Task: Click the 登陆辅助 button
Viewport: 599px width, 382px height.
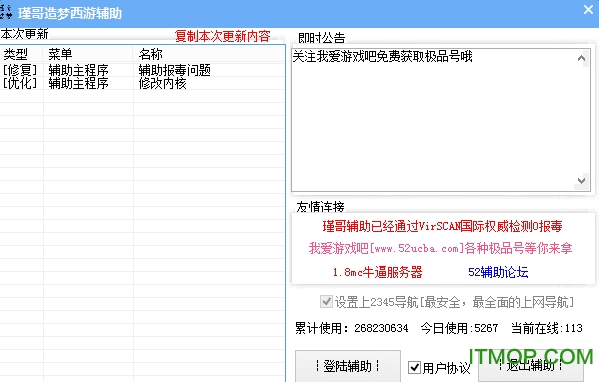Action: pyautogui.click(x=348, y=366)
